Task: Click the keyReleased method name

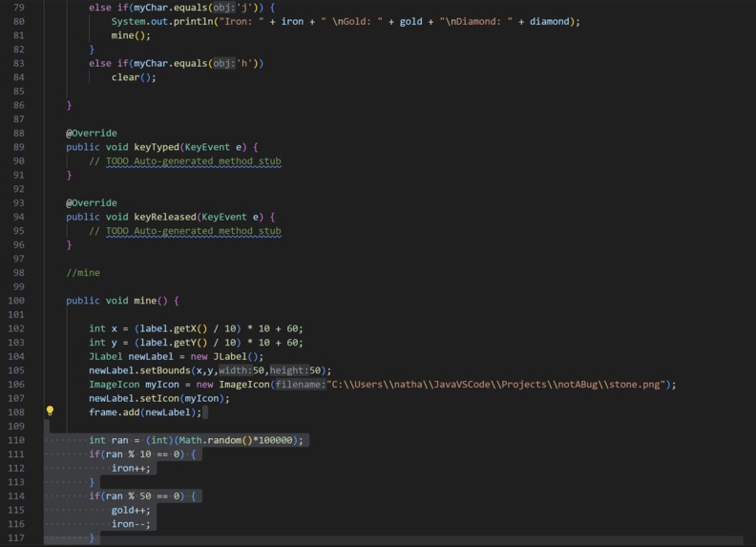Action: (x=165, y=217)
